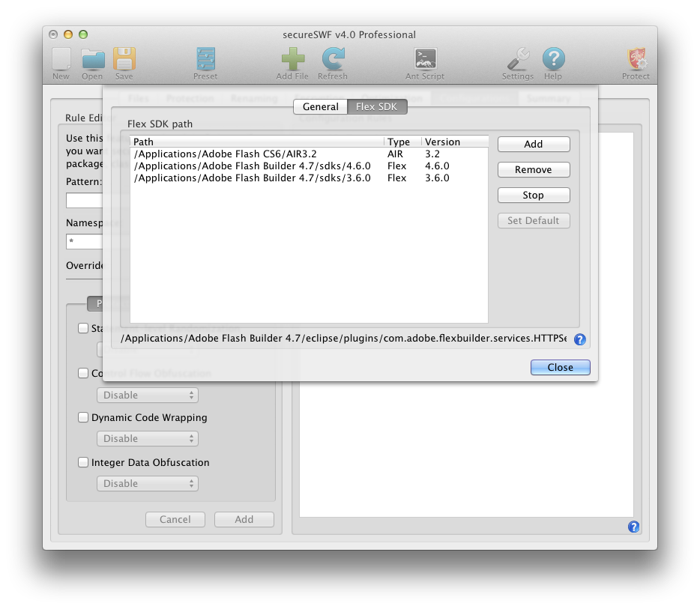Expand the dropdown under Dynamic Code Wrapping
700x609 pixels.
coord(147,439)
